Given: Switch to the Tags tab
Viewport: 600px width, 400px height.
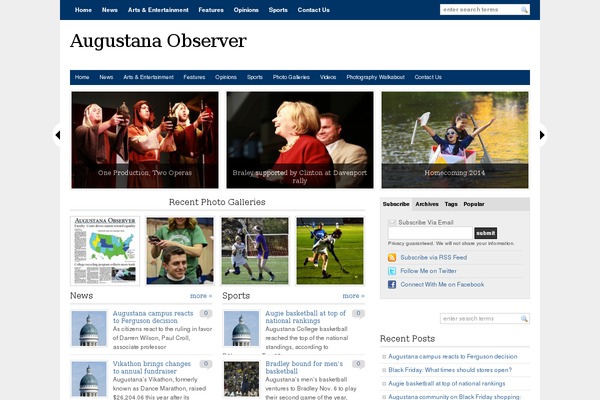Looking at the screenshot, I should click(451, 204).
